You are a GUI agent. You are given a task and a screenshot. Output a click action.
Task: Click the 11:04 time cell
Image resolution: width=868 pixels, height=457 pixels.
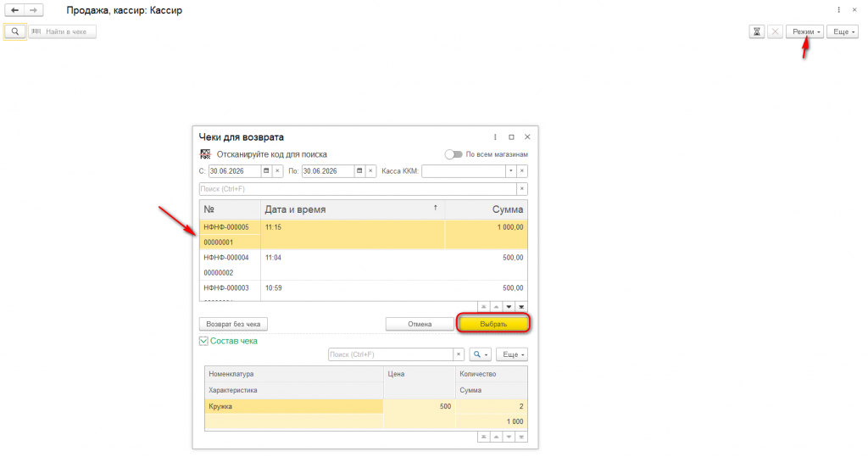352,265
